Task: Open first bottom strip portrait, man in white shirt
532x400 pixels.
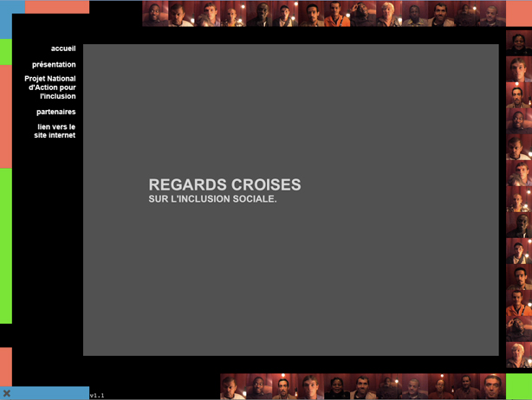Action: (233, 386)
